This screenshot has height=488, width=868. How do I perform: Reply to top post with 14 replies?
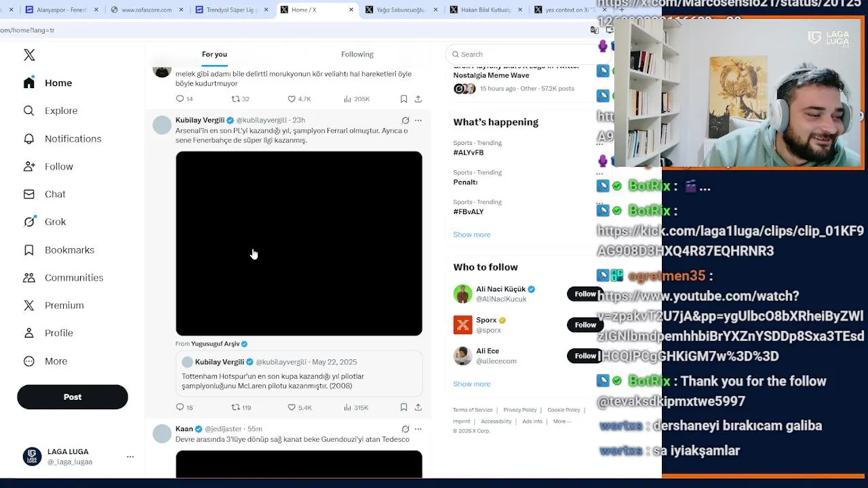(184, 99)
